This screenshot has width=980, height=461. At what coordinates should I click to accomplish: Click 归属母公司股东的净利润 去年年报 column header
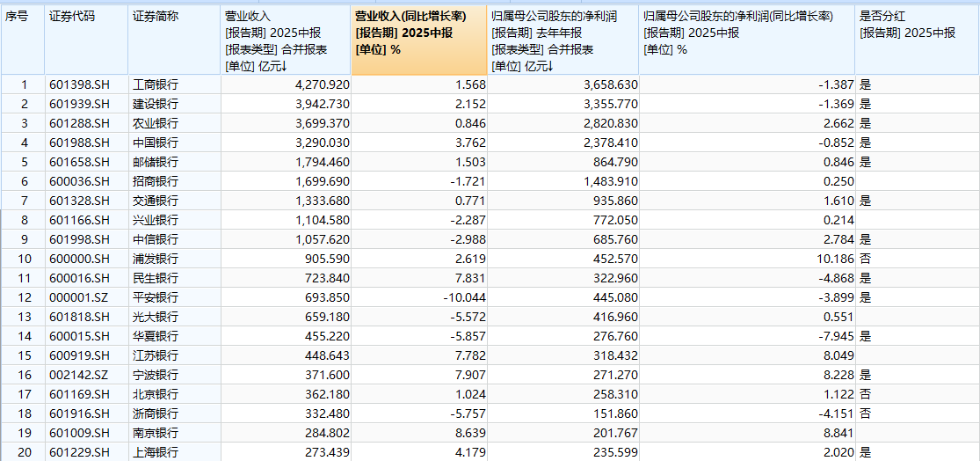click(x=563, y=40)
